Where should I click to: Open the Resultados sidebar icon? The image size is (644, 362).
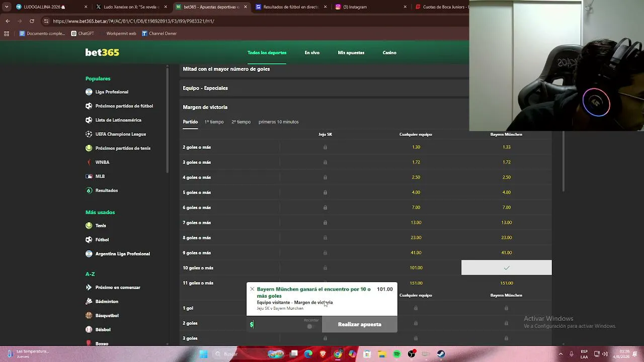click(x=89, y=191)
